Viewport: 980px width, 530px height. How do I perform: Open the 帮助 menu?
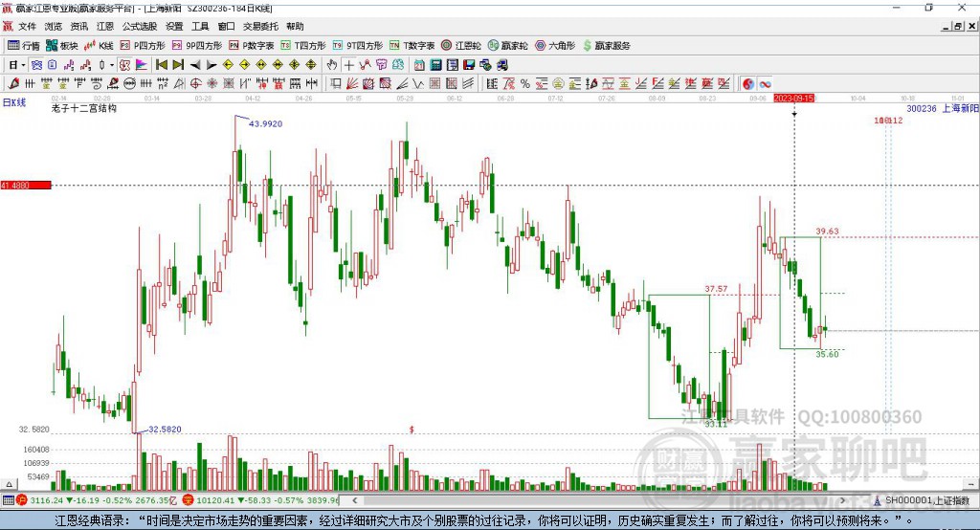tap(295, 26)
